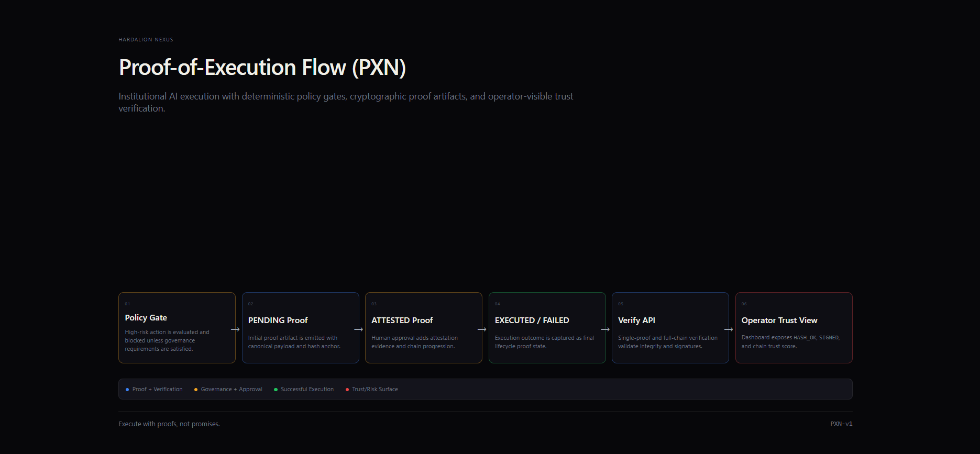
Task: Click the HARDALION NEXUS brand label
Action: click(x=146, y=40)
